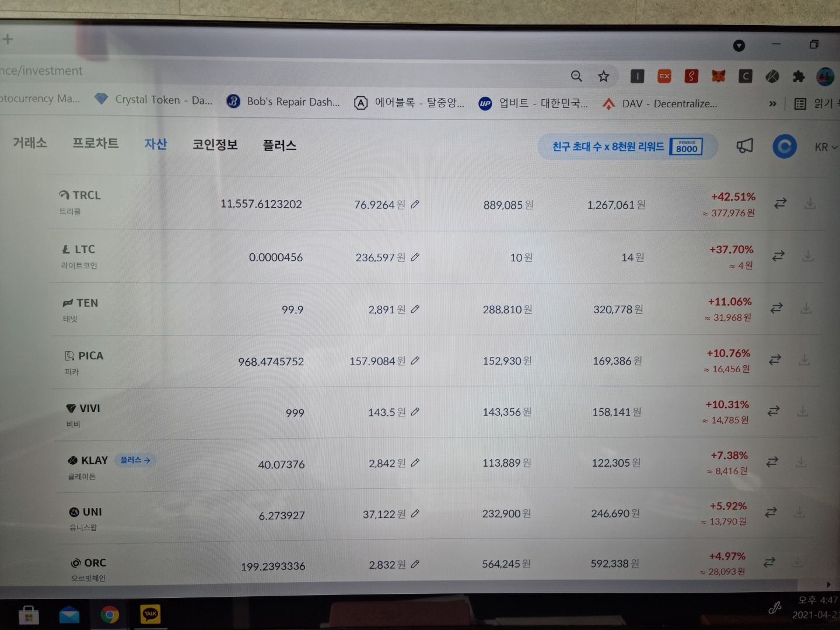This screenshot has width=840, height=630.
Task: Click the ORC balance 199.2393336
Action: click(273, 566)
